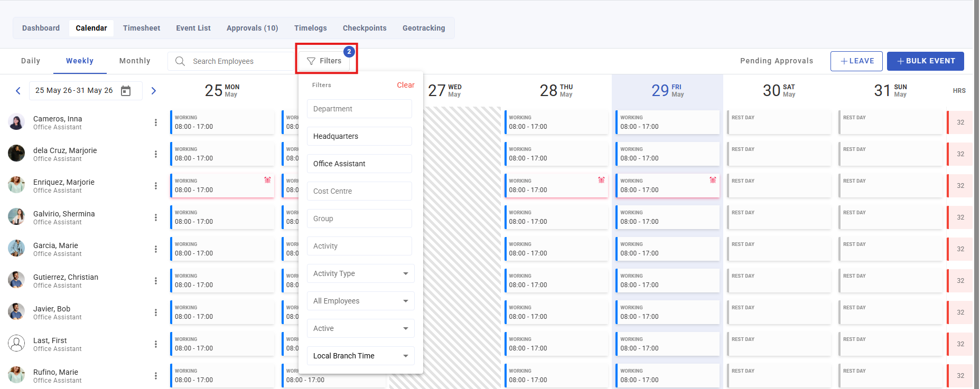Open Javier, Bob Friday working shift
980x389 pixels.
pyautogui.click(x=667, y=312)
